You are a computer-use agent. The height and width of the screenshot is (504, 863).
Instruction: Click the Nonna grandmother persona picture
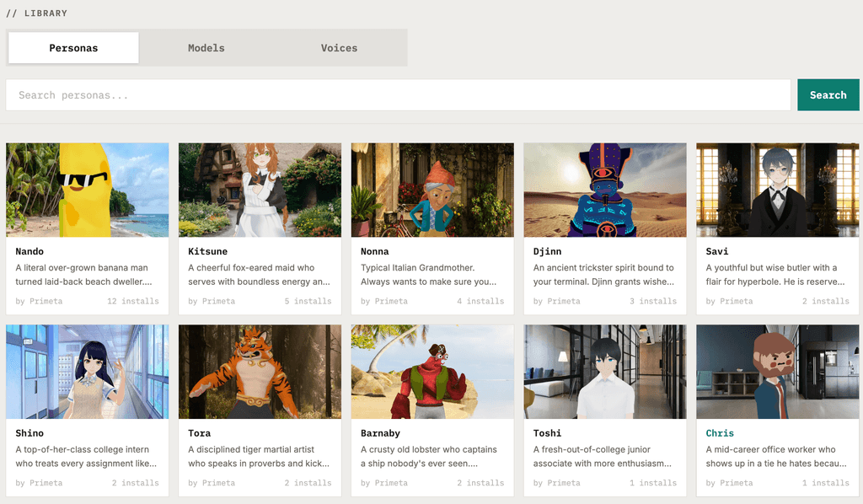[432, 190]
